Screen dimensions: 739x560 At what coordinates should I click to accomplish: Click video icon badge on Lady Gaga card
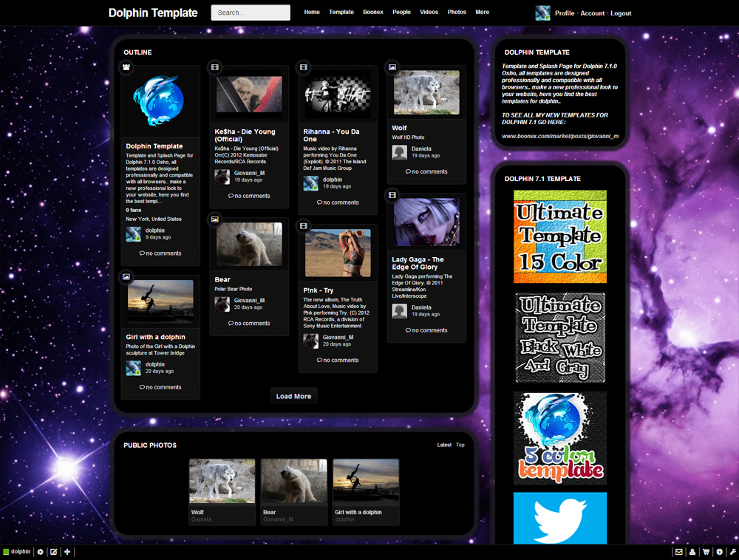point(392,195)
